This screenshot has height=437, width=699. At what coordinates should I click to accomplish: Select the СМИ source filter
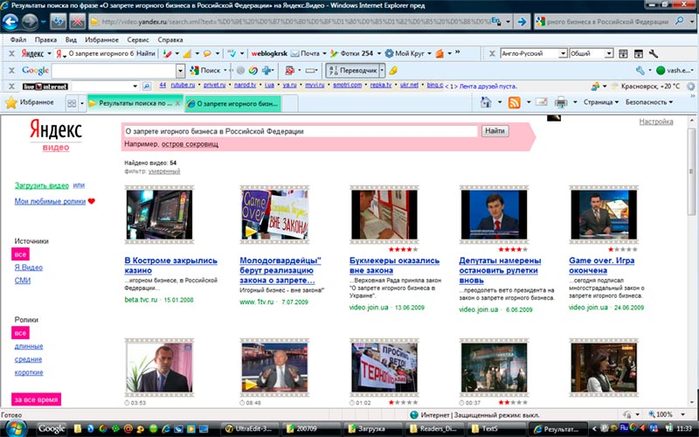pos(22,280)
